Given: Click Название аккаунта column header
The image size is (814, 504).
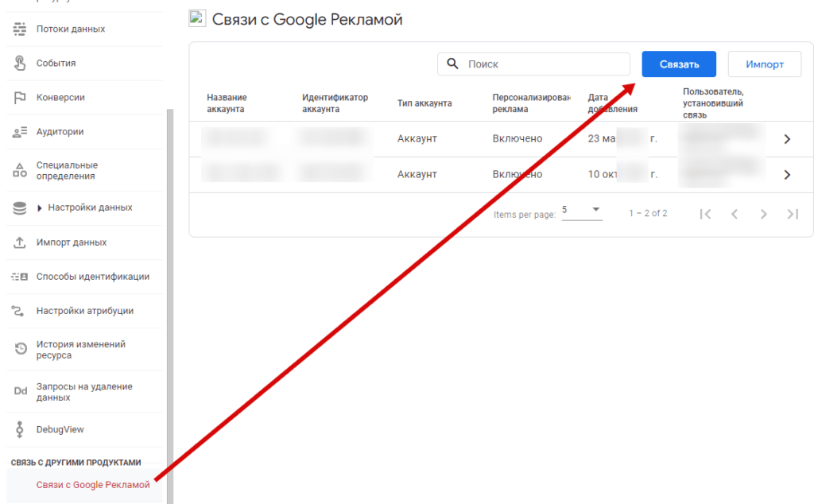Looking at the screenshot, I should [x=227, y=103].
